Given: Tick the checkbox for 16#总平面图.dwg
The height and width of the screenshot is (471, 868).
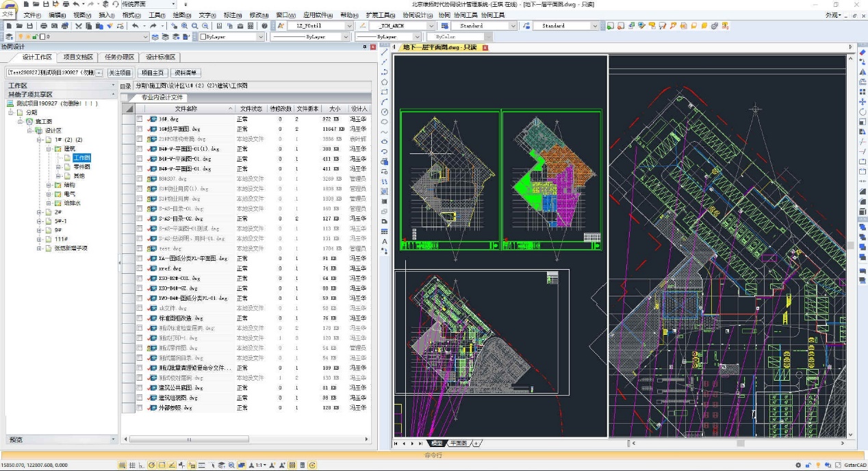Looking at the screenshot, I should [x=140, y=129].
